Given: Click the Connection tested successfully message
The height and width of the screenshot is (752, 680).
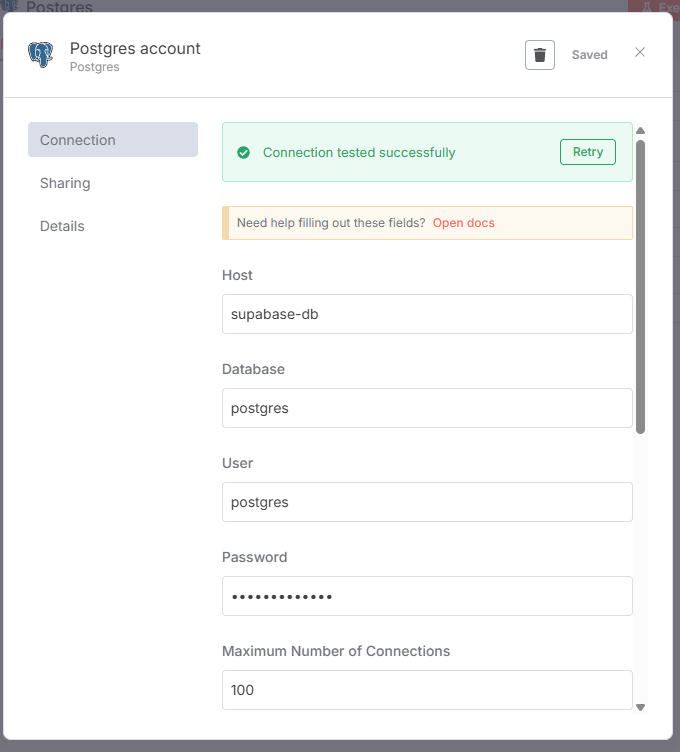Looking at the screenshot, I should (359, 153).
